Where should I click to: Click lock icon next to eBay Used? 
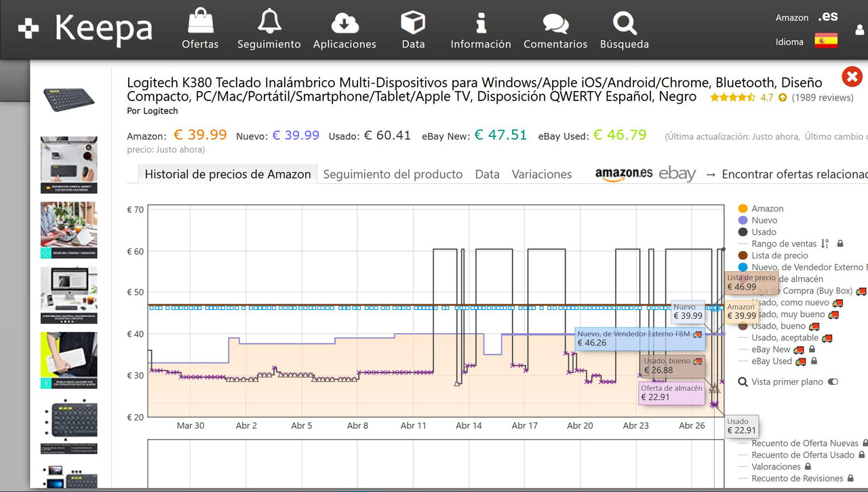tap(814, 361)
